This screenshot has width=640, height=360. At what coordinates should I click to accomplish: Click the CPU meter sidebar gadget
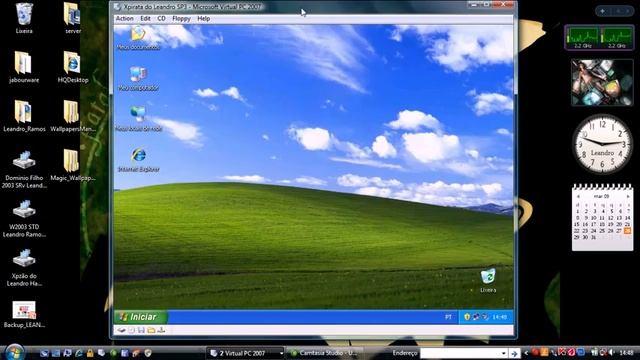[x=599, y=38]
